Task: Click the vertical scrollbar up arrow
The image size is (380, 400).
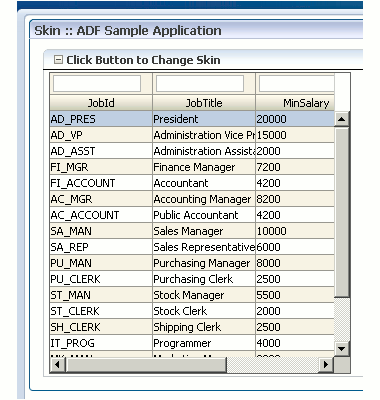Action: (x=342, y=119)
